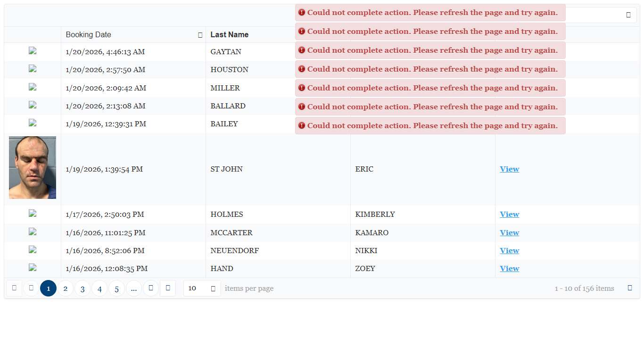The image size is (644, 362).
Task: Click View for KIMBERLY HOLMES
Action: (509, 214)
